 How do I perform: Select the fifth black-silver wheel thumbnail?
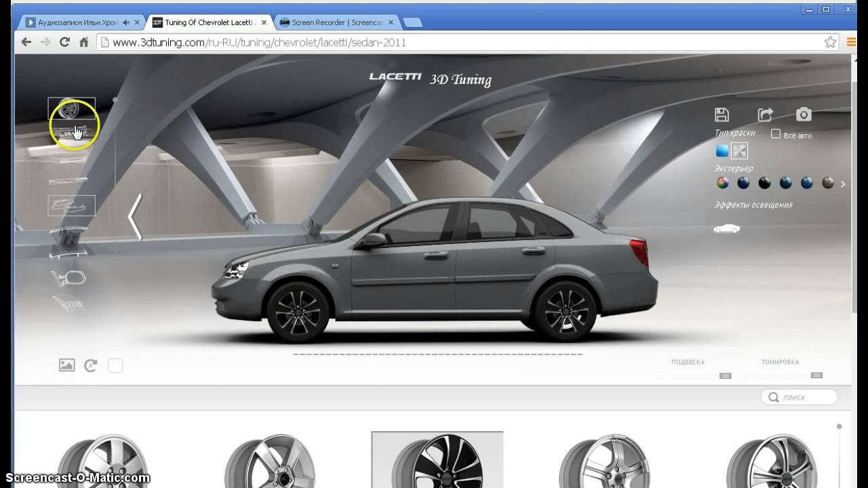point(772,461)
